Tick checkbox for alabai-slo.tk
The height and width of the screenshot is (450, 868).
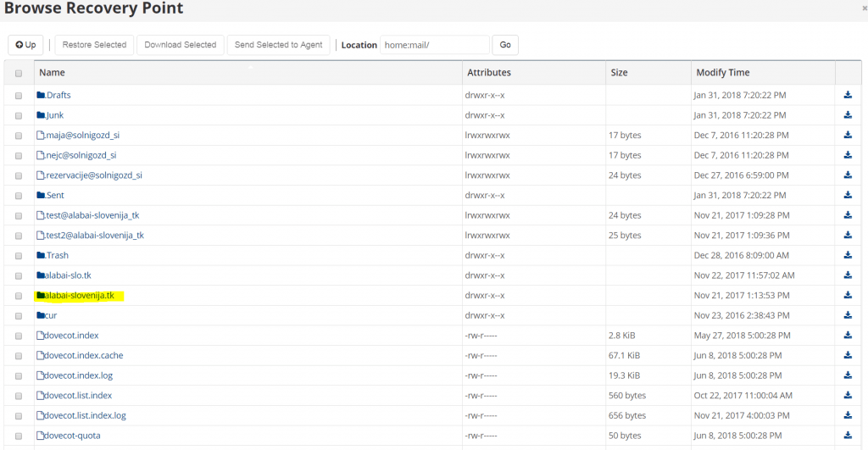pos(19,275)
